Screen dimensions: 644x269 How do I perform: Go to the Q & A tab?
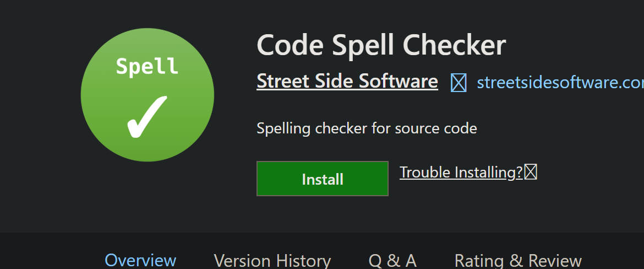[x=392, y=261]
